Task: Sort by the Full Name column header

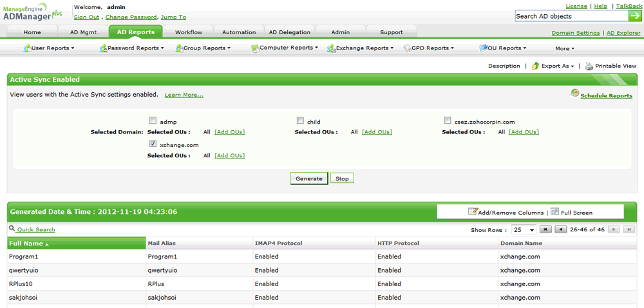Action: [x=77, y=243]
